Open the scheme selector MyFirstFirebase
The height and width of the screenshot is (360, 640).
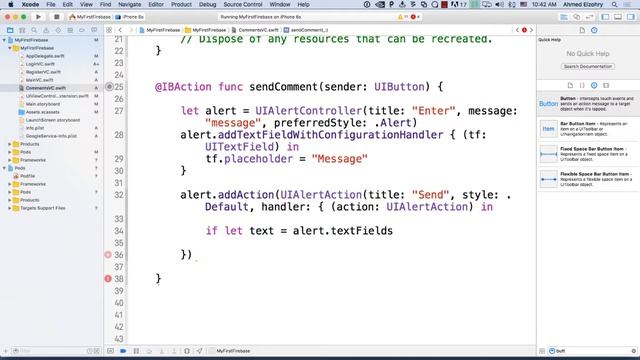[90, 17]
